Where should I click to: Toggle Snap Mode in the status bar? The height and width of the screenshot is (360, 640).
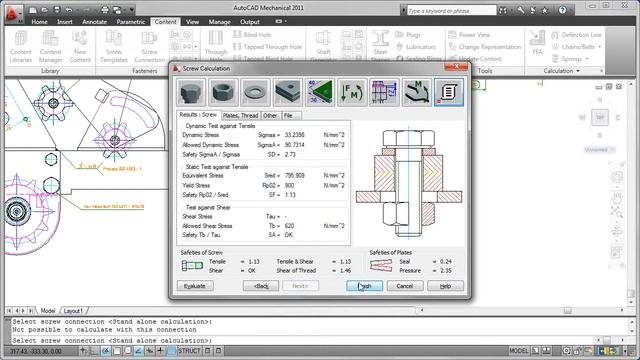pos(84,351)
